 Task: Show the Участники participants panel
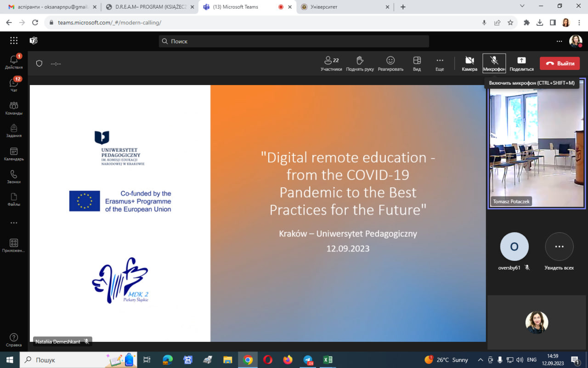tap(331, 63)
